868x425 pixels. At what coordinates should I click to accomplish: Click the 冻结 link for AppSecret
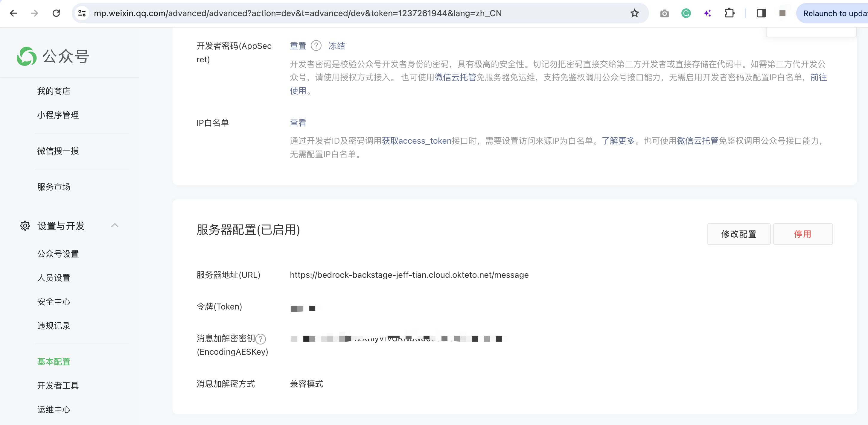click(336, 46)
